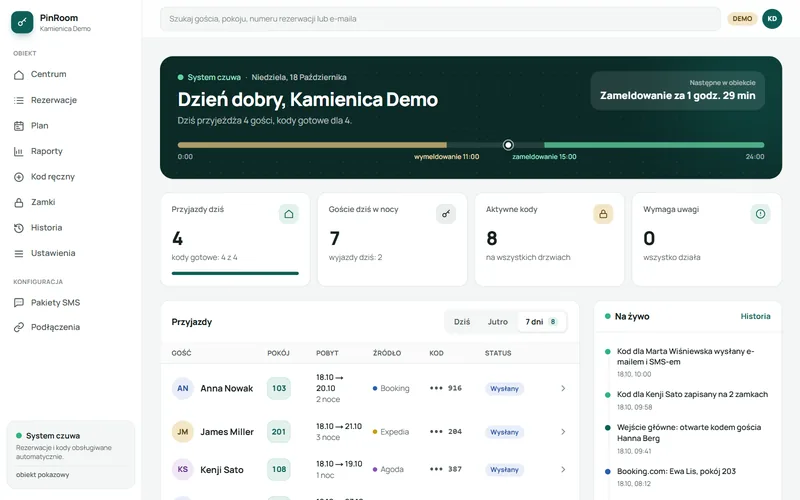Focus the guest search input field

coord(440,19)
